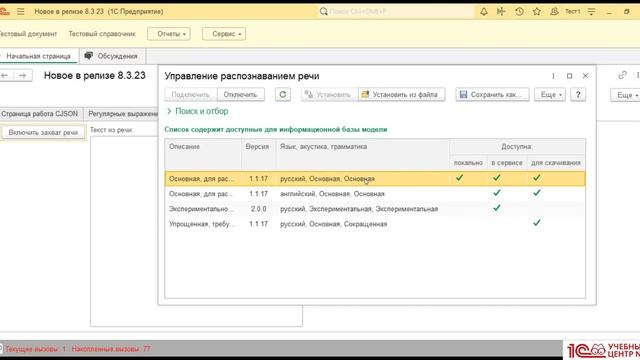Click the Отключить button
The width and height of the screenshot is (640, 360).
pyautogui.click(x=240, y=95)
